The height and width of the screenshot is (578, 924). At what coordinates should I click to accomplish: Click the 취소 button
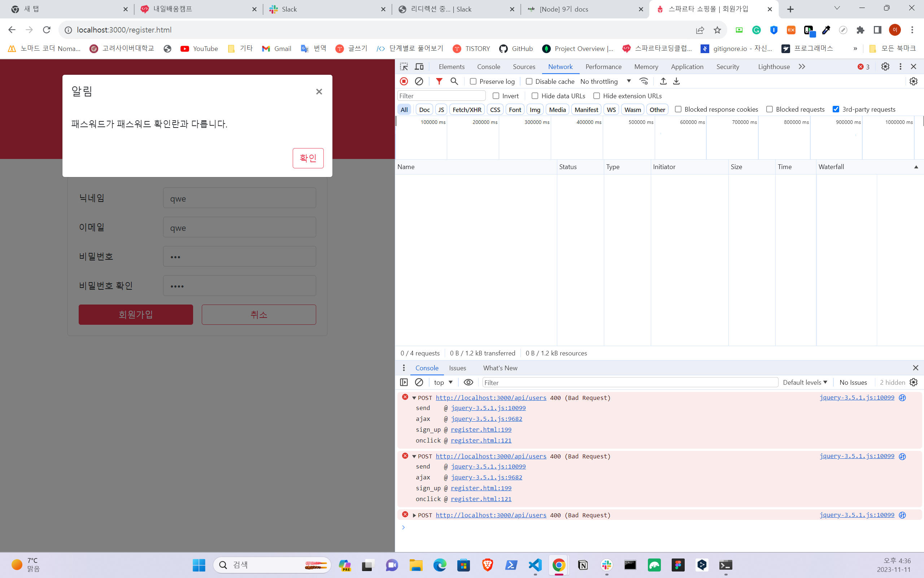tap(258, 315)
